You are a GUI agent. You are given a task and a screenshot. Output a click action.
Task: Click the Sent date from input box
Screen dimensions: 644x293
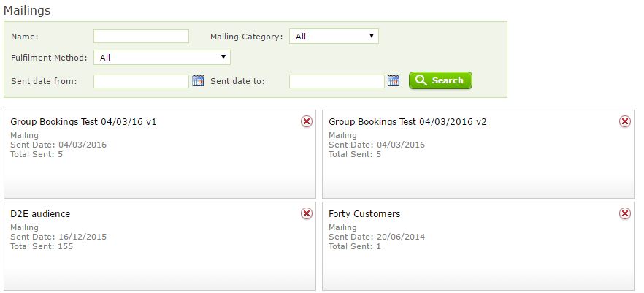[142, 81]
